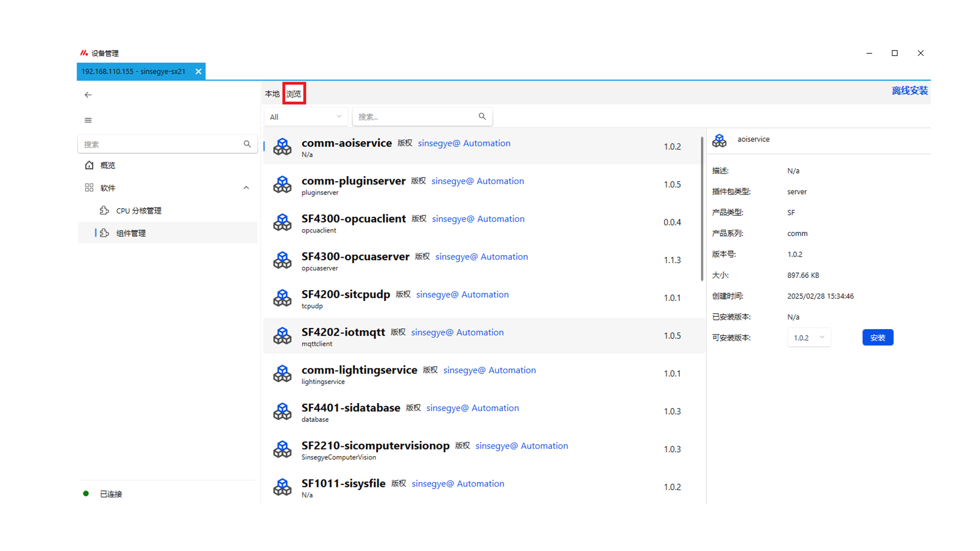Image resolution: width=980 pixels, height=551 pixels.
Task: Open the 离线安装 link
Action: (x=909, y=91)
